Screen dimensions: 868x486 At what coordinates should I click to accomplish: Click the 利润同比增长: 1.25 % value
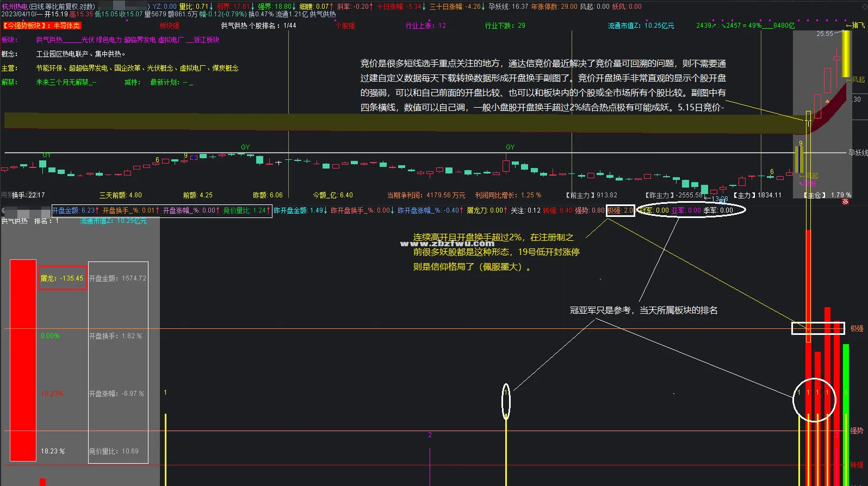tap(508, 195)
